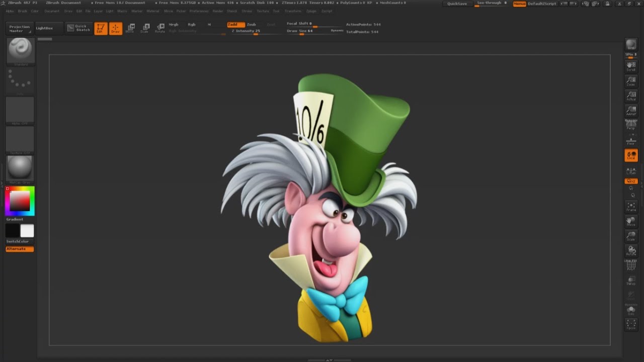Adjust the See-through slider
The image size is (644, 362).
pyautogui.click(x=492, y=4)
